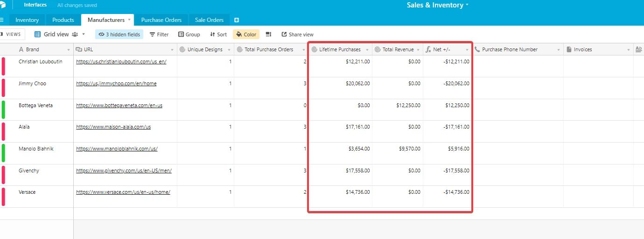Click green color bar of Bottega Veneta row
644x239 pixels.
click(3, 109)
